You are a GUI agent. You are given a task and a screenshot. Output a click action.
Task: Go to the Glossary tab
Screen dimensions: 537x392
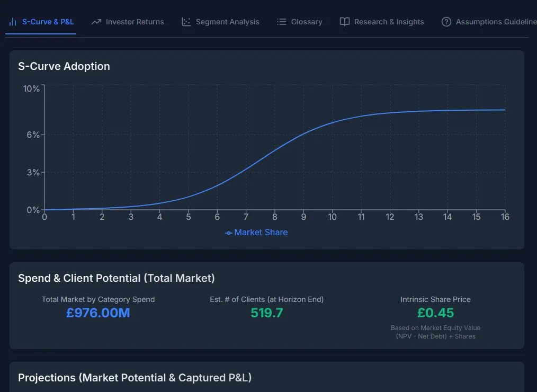tap(300, 22)
